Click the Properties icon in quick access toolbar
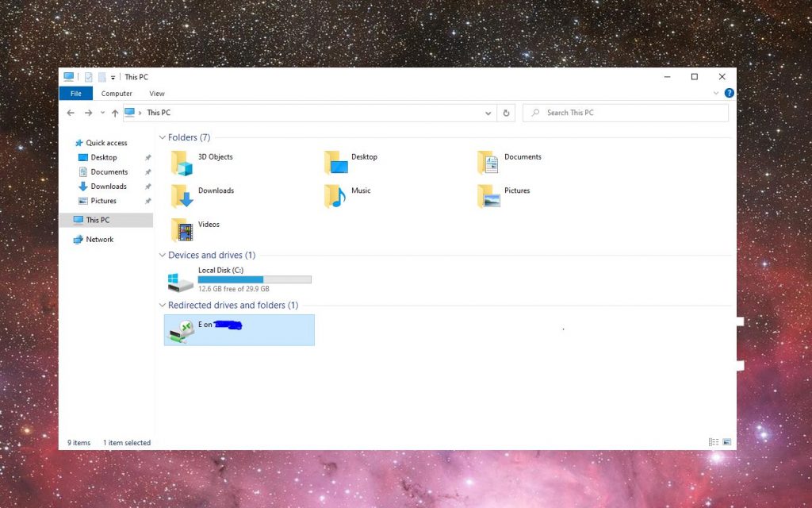The height and width of the screenshot is (508, 812). click(x=89, y=77)
